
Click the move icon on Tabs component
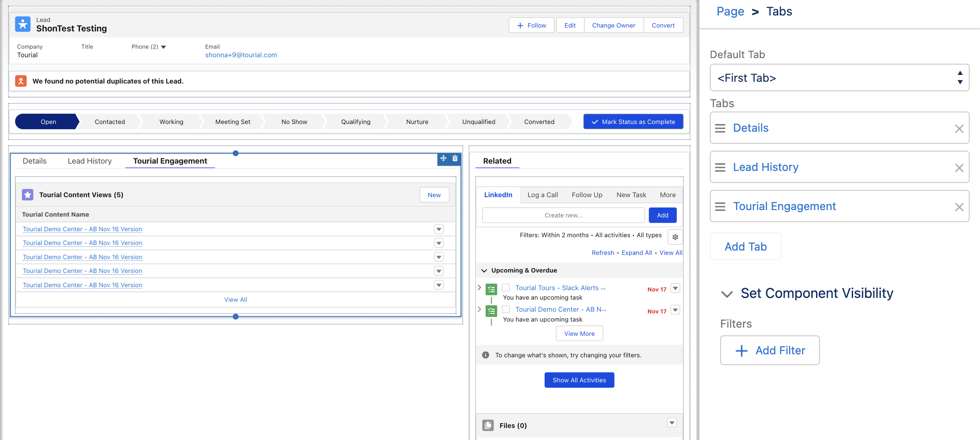(x=443, y=158)
